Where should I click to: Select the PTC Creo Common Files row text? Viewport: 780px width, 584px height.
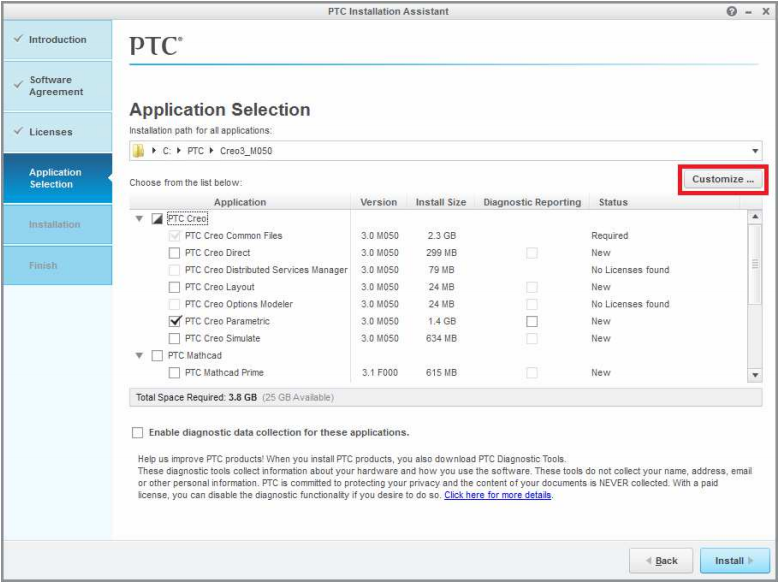point(233,236)
